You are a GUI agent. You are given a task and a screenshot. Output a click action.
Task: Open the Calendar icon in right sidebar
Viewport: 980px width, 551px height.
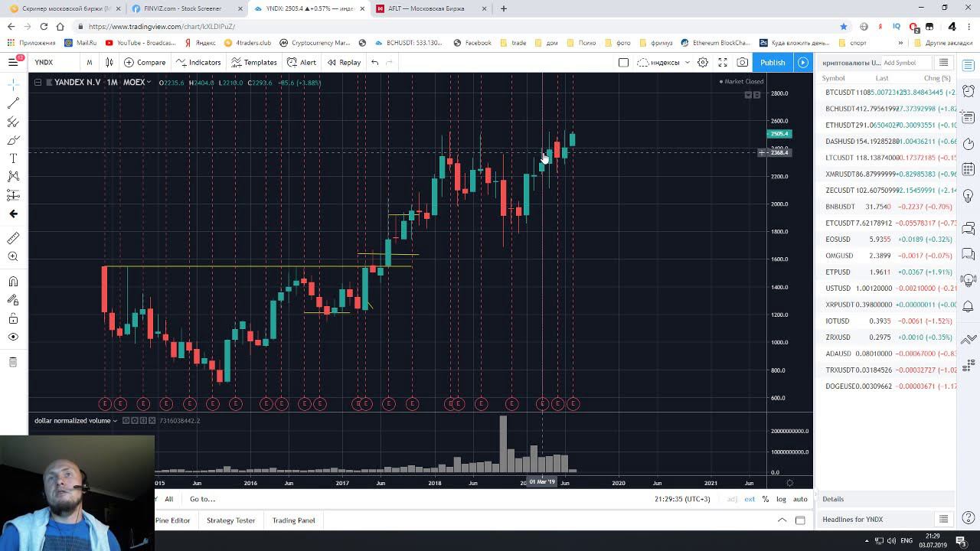tap(969, 169)
